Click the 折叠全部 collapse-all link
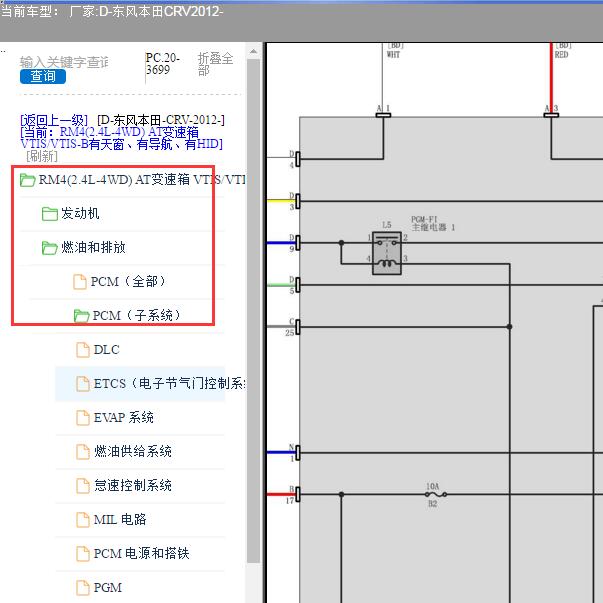The height and width of the screenshot is (603, 603). (x=215, y=64)
